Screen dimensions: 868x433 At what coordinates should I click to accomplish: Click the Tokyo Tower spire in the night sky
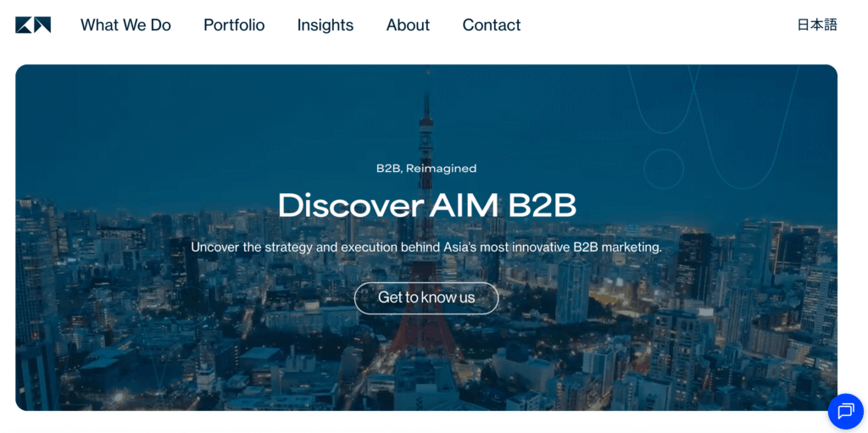pyautogui.click(x=426, y=111)
